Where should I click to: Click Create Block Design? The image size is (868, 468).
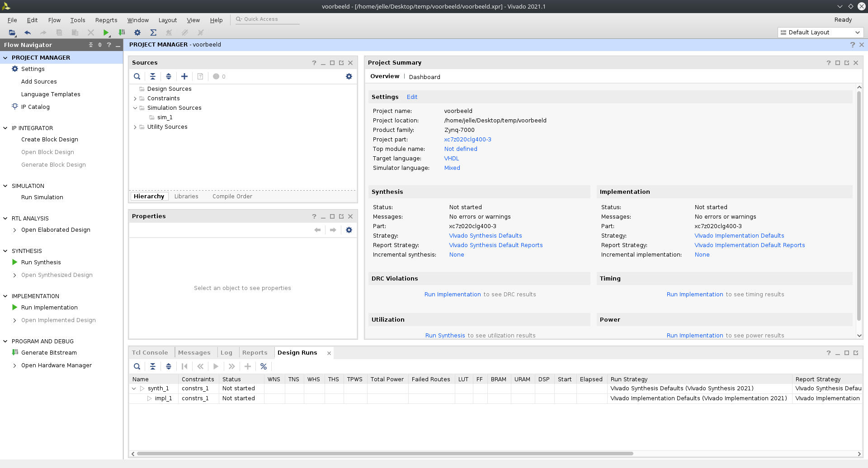(50, 140)
